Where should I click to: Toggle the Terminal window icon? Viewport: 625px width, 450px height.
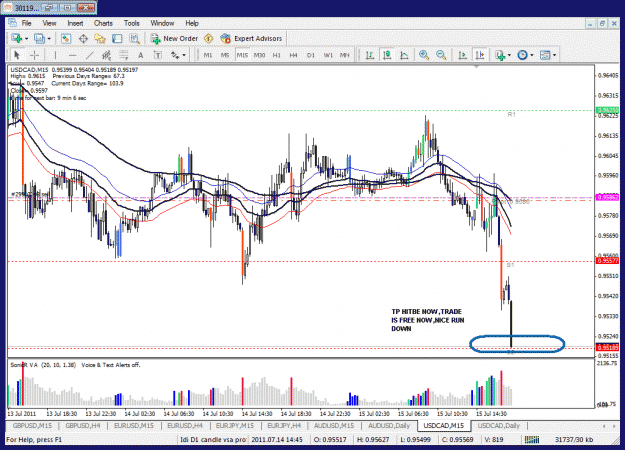117,39
